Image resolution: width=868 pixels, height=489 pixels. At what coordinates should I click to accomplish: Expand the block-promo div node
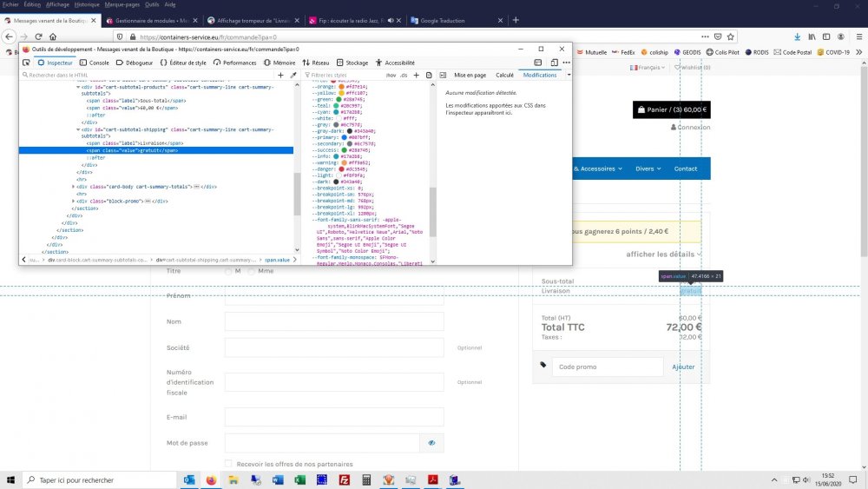(x=74, y=201)
